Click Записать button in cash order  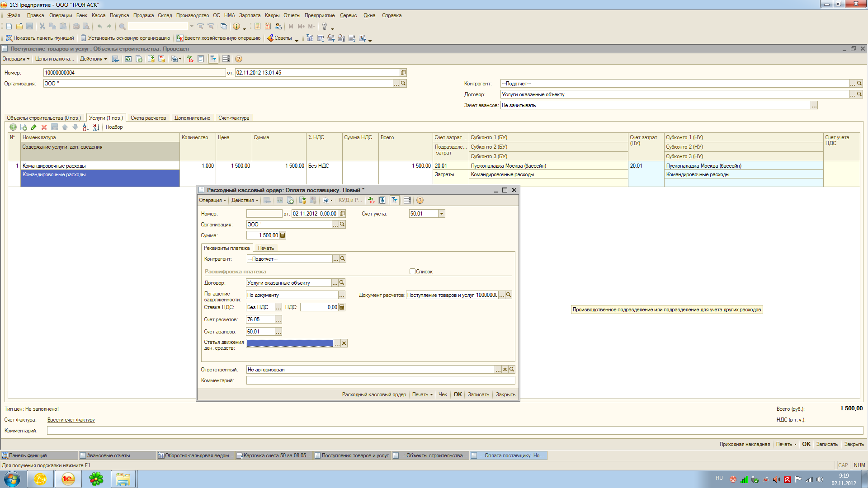tap(478, 394)
